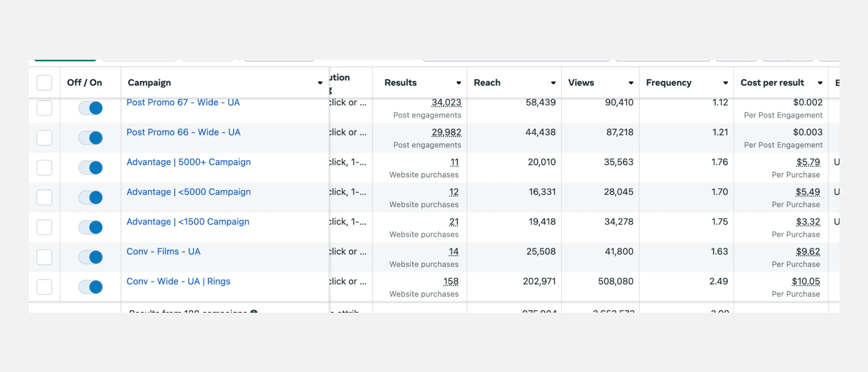Click the Off / On column header
Viewport: 868px width, 372px height.
coord(85,83)
